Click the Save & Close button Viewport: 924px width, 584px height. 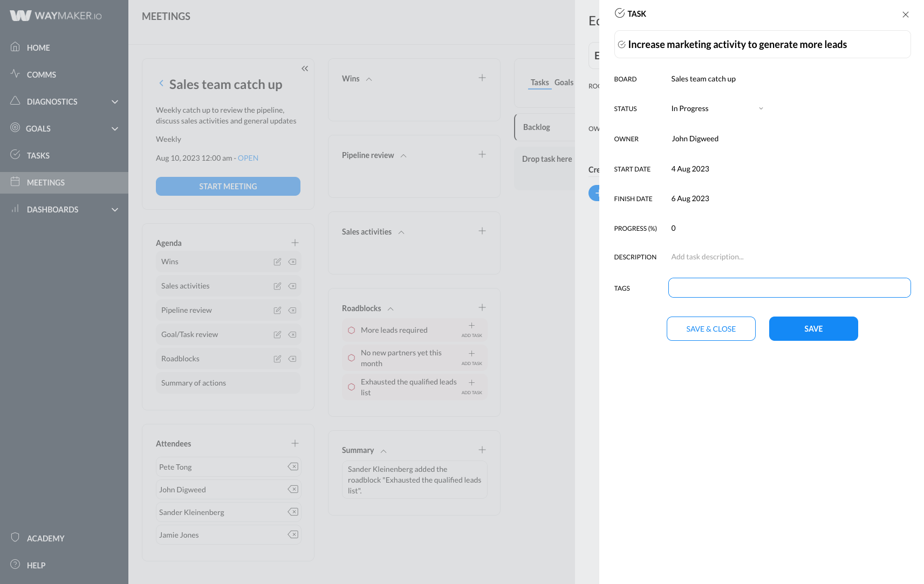coord(711,328)
